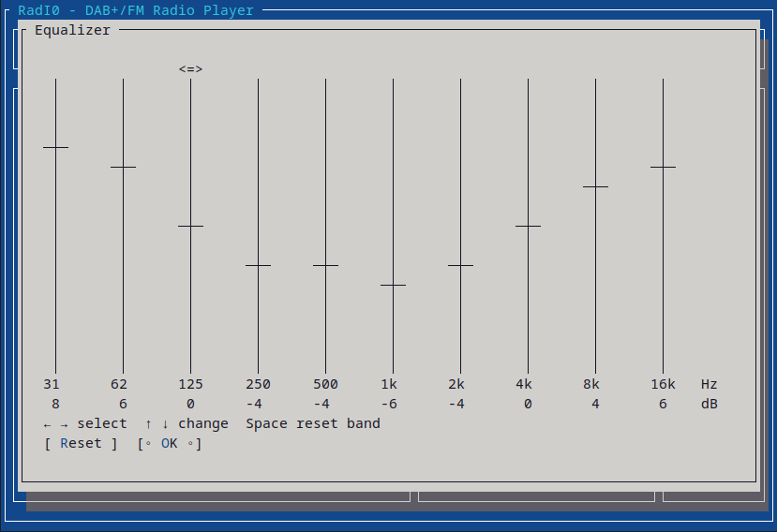777x532 pixels.
Task: Click the 'Space reset band' hint
Action: pyautogui.click(x=313, y=423)
